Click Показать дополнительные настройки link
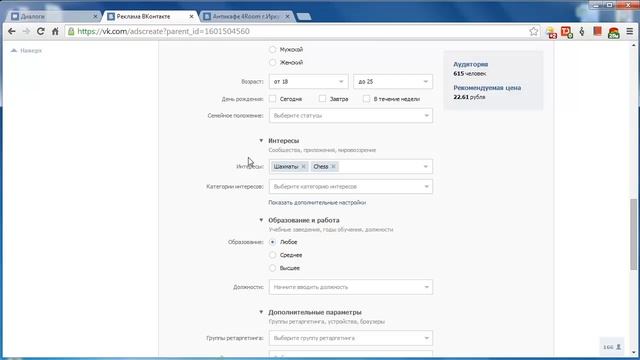The width and height of the screenshot is (640, 360). point(317,202)
